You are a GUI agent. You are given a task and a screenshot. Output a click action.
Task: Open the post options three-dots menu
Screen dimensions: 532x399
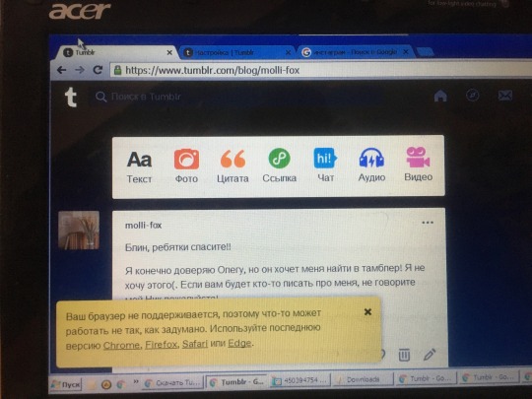pos(428,223)
